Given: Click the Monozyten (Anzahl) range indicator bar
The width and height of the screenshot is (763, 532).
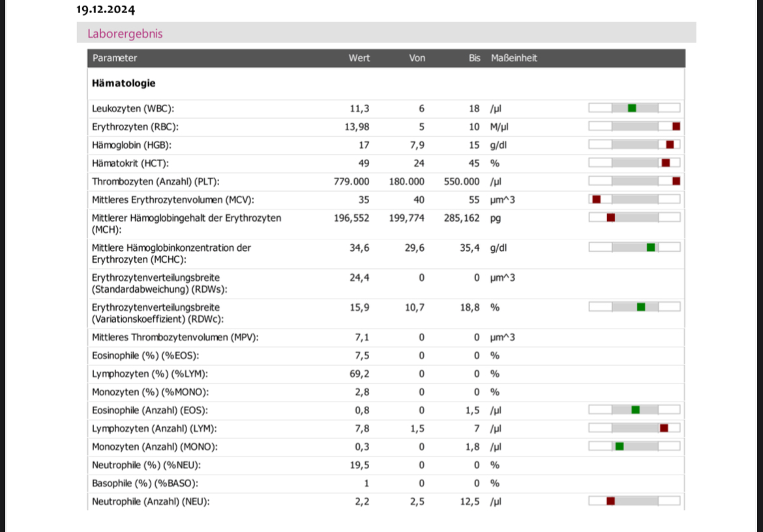Looking at the screenshot, I should point(635,447).
